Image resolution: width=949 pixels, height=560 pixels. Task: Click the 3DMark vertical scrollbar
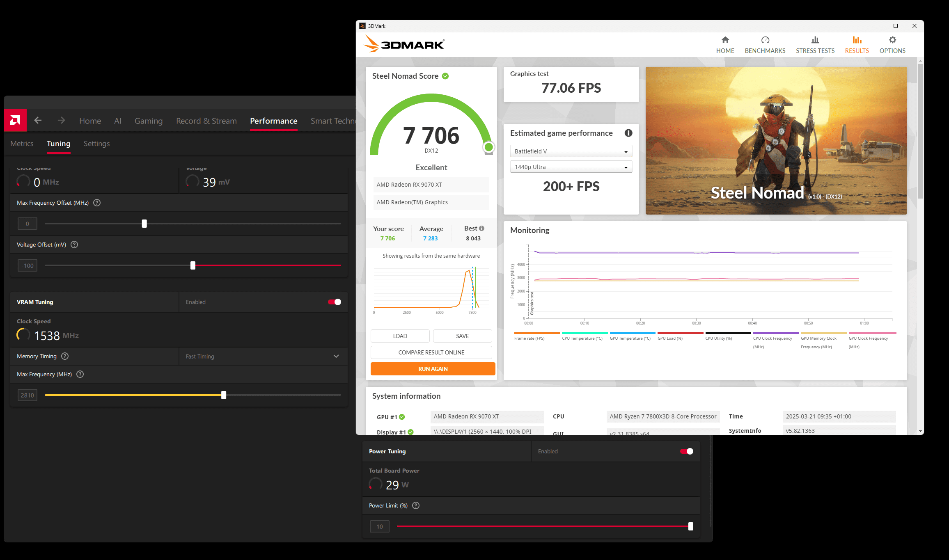tap(920, 131)
